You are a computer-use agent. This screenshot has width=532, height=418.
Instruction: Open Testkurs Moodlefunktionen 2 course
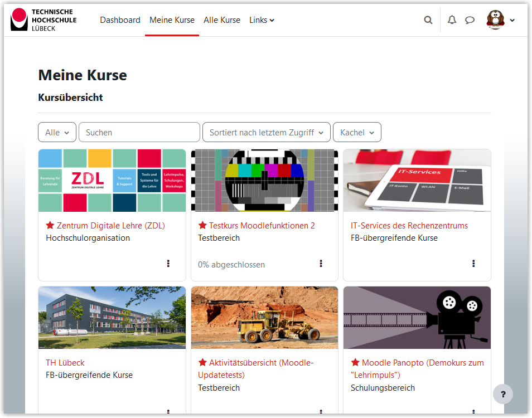pos(262,226)
